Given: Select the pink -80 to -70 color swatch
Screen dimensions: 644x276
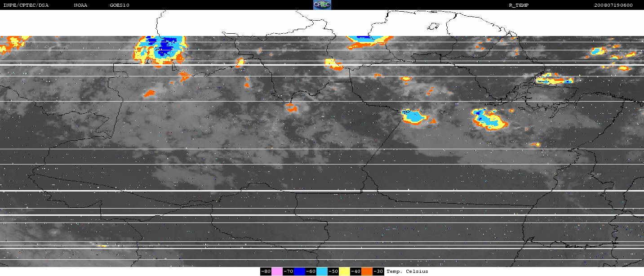Looking at the screenshot, I should pyautogui.click(x=277, y=272).
